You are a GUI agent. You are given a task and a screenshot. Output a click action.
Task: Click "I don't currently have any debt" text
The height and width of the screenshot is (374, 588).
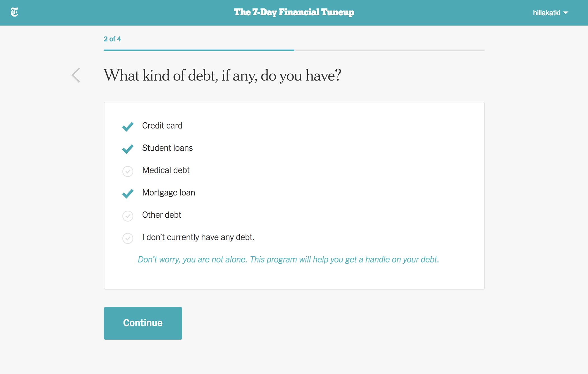click(198, 237)
